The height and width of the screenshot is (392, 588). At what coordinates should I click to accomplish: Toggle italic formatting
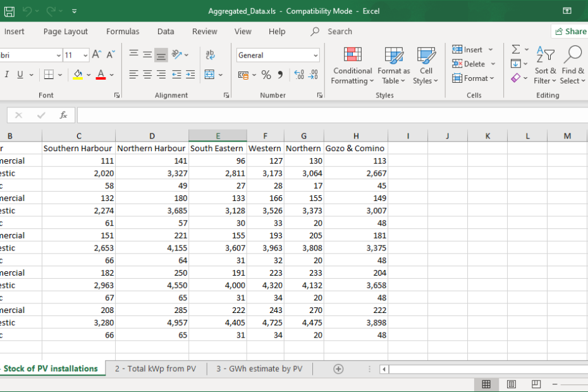tap(7, 75)
